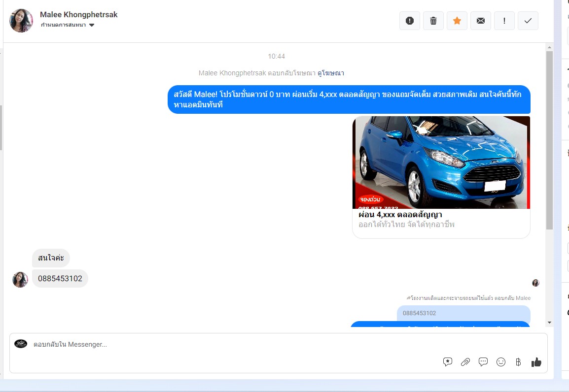
Task: Click the page logo beside reply box
Action: 21,344
